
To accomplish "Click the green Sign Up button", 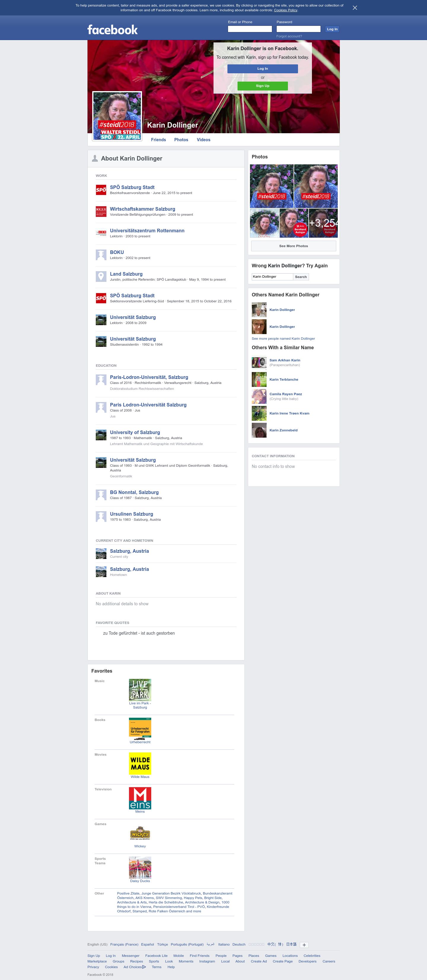I will 262,86.
